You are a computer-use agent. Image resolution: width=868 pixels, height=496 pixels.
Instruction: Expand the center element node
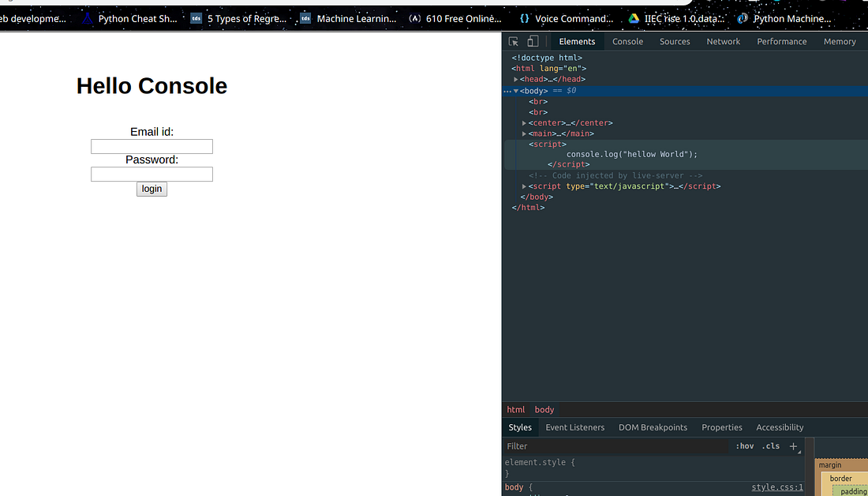[x=524, y=122]
